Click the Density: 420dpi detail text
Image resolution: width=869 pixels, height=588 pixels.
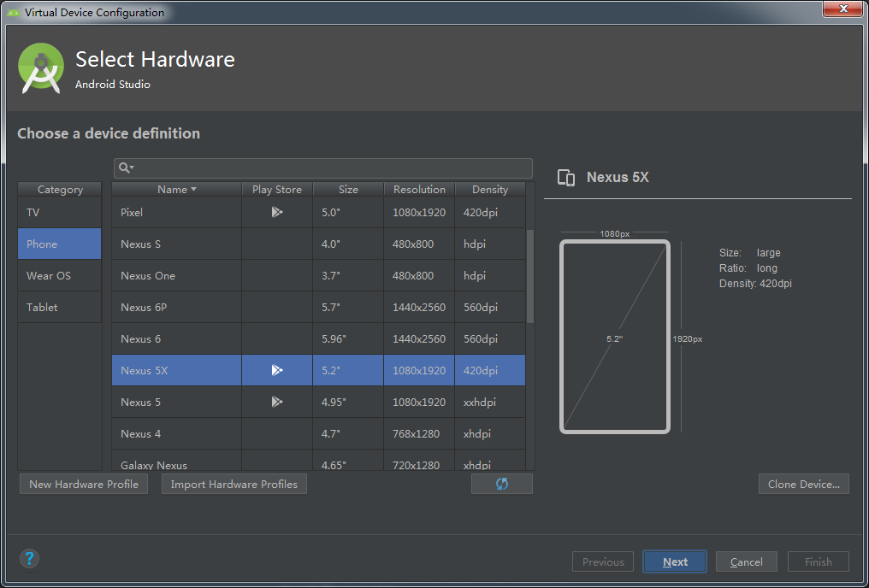(755, 284)
